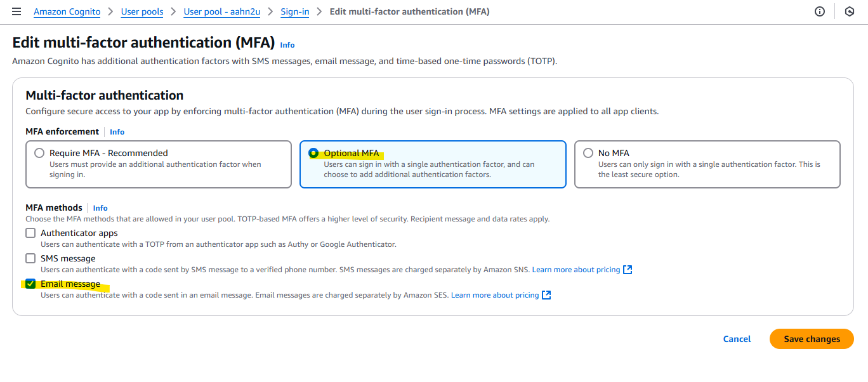The width and height of the screenshot is (868, 382).
Task: Click Save changes
Action: (x=811, y=338)
